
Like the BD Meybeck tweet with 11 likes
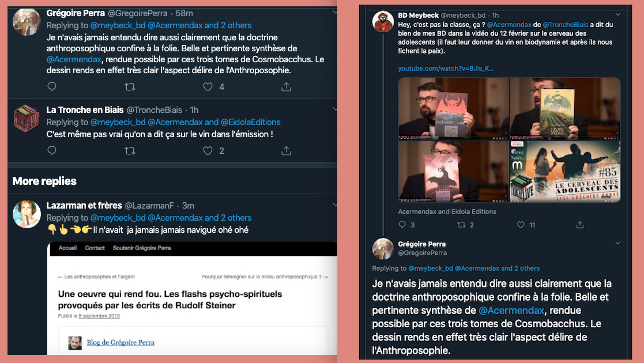coord(521,225)
